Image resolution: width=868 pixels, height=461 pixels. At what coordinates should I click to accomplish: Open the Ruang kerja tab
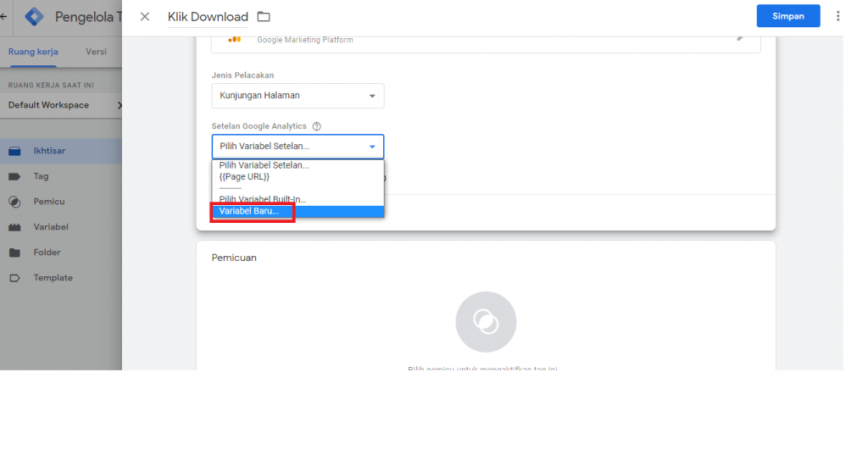coord(33,52)
